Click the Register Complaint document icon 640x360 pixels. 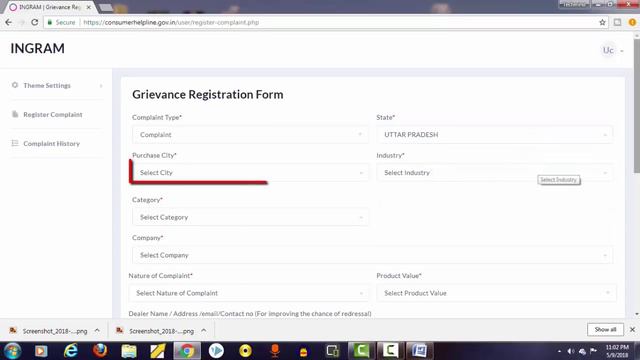(x=15, y=114)
